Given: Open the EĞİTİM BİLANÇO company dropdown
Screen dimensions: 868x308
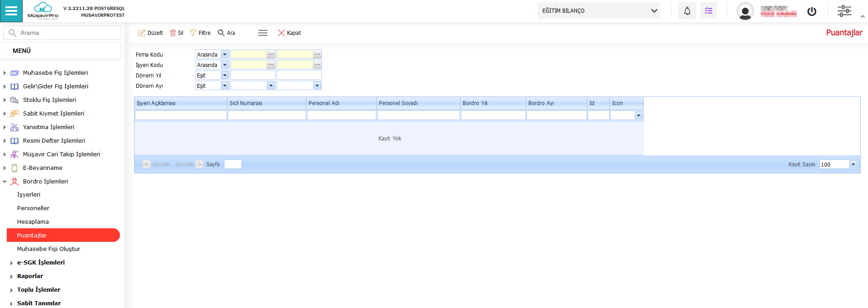Looking at the screenshot, I should 598,10.
